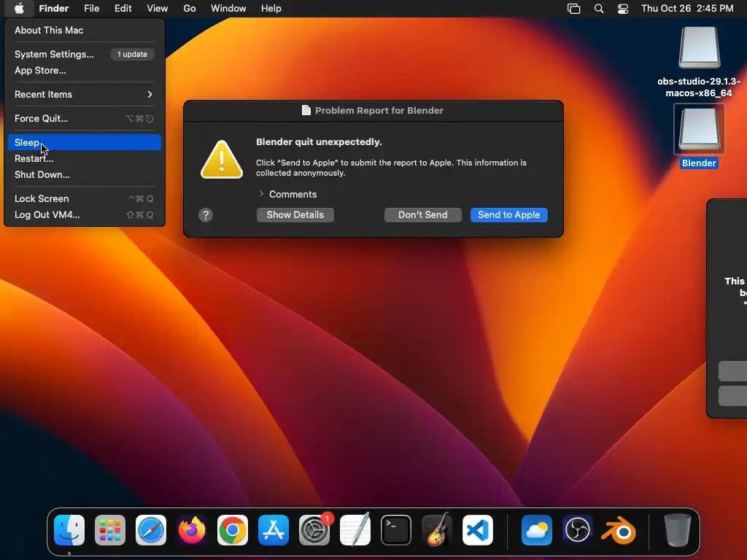Launch OBS Studio from the Dock
747x560 pixels.
tap(578, 530)
